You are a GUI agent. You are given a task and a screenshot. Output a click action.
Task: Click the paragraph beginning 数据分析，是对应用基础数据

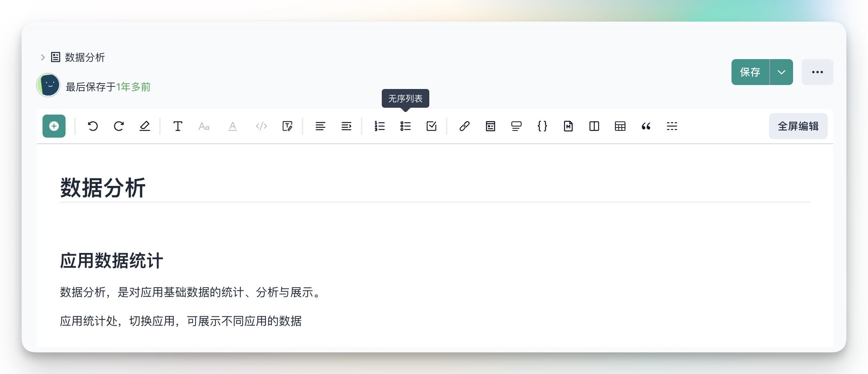pos(190,292)
